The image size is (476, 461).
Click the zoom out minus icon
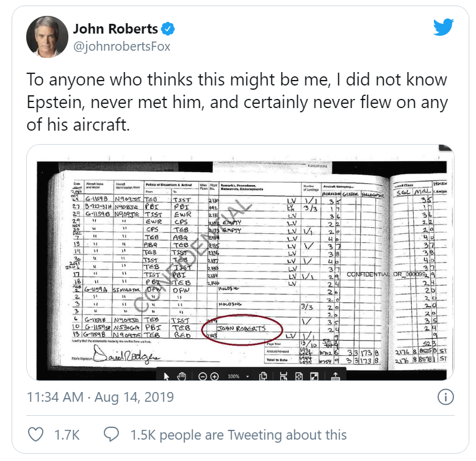[203, 376]
